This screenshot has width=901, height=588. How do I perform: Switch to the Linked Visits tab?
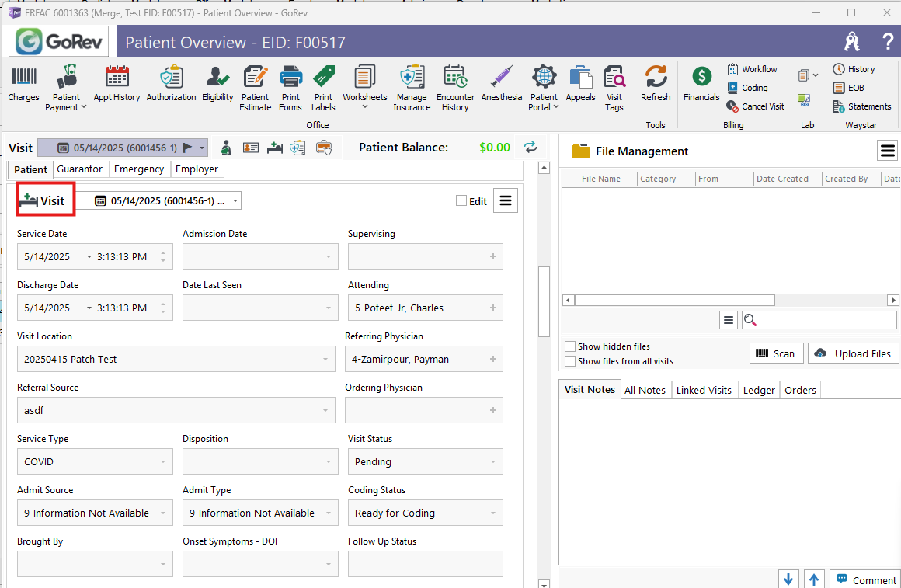[x=704, y=390]
